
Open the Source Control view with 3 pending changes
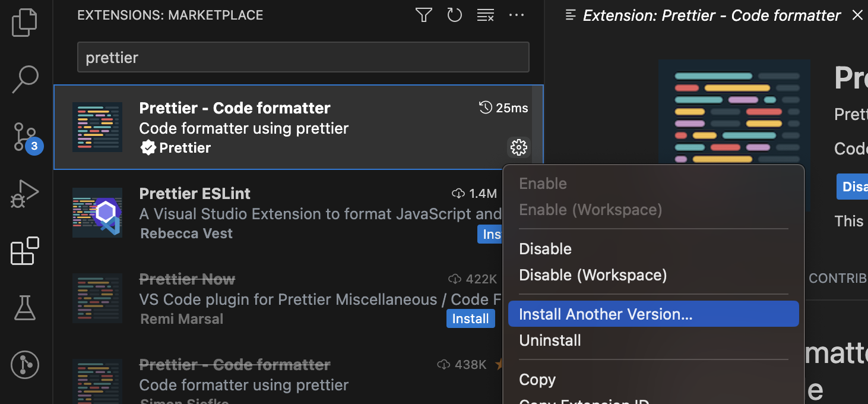pyautogui.click(x=24, y=135)
